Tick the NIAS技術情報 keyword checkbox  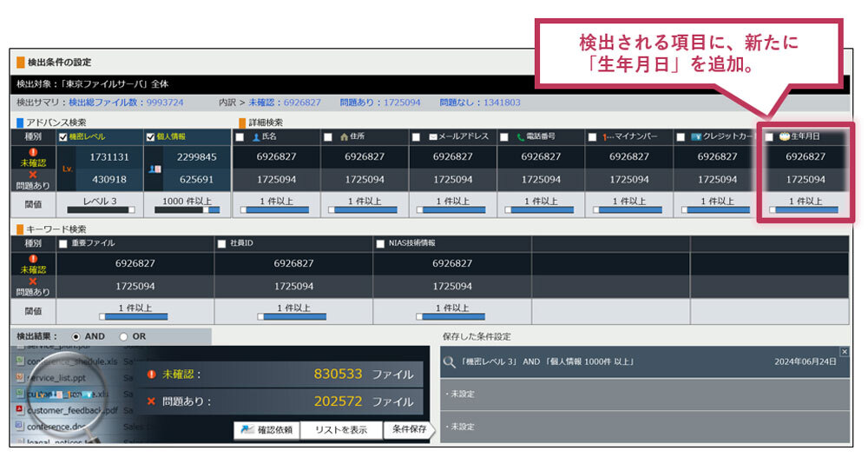(x=380, y=244)
